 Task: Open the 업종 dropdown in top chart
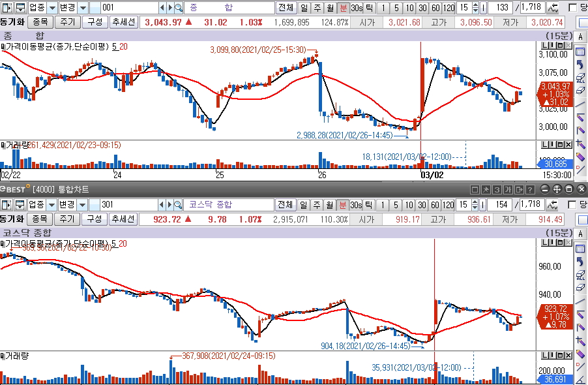click(x=53, y=7)
